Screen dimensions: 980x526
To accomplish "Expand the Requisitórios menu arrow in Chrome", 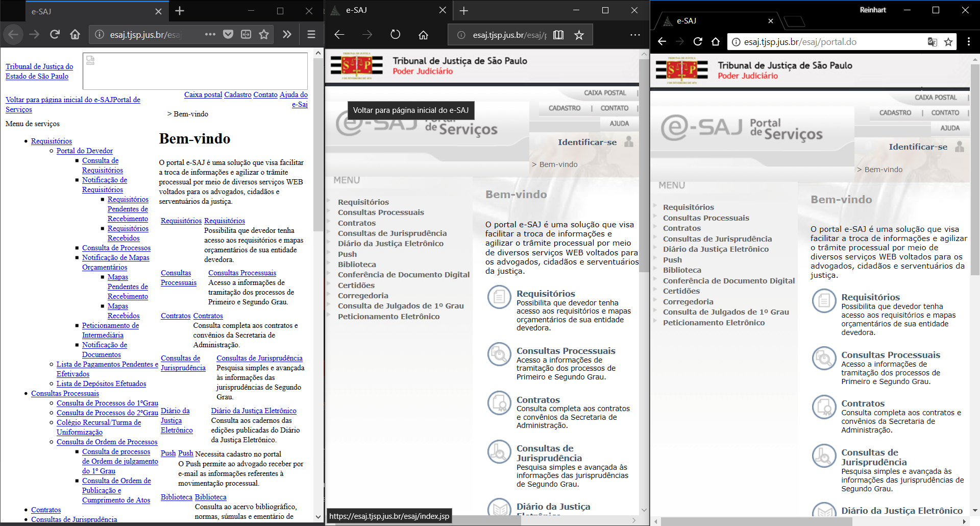I will coord(655,207).
